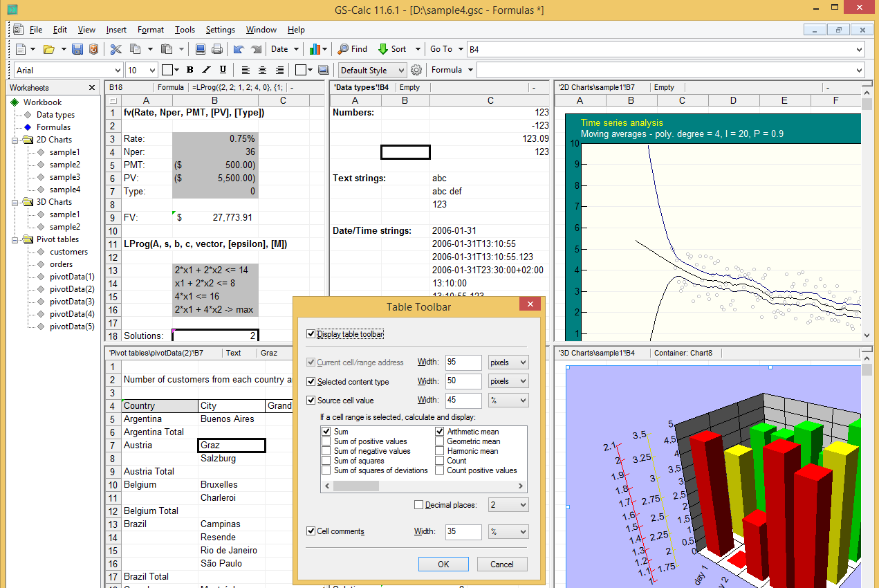Image resolution: width=879 pixels, height=588 pixels.
Task: Click the Undo arrow icon
Action: (x=239, y=49)
